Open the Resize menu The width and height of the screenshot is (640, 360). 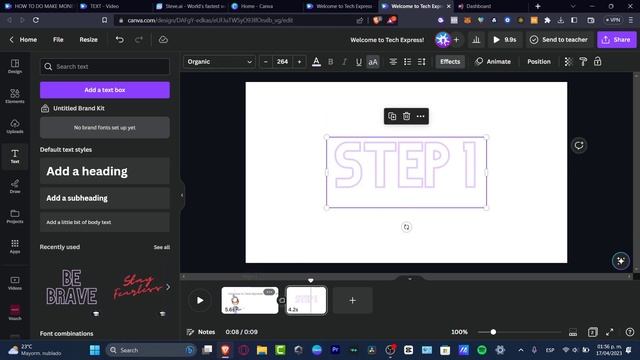coord(89,40)
